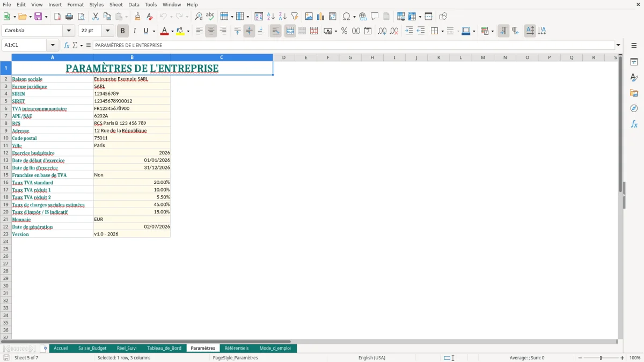The image size is (644, 362).
Task: Toggle Print Preview
Action: point(81,17)
